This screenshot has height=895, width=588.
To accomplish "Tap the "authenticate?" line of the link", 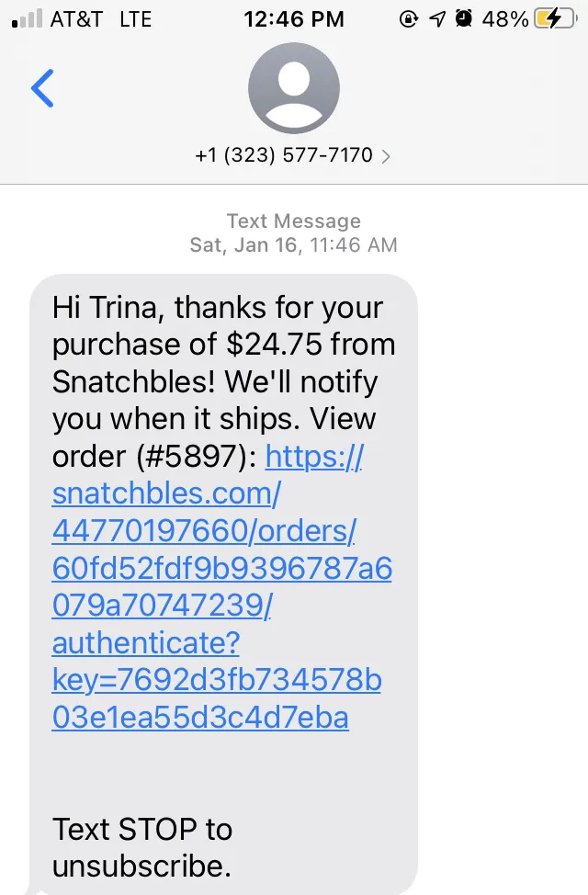I will click(x=146, y=643).
